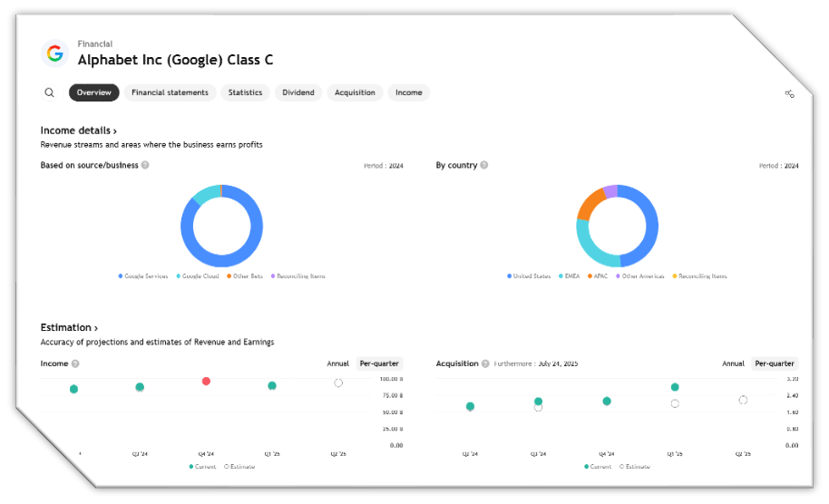Open help icon next to Income estimation

(x=75, y=363)
